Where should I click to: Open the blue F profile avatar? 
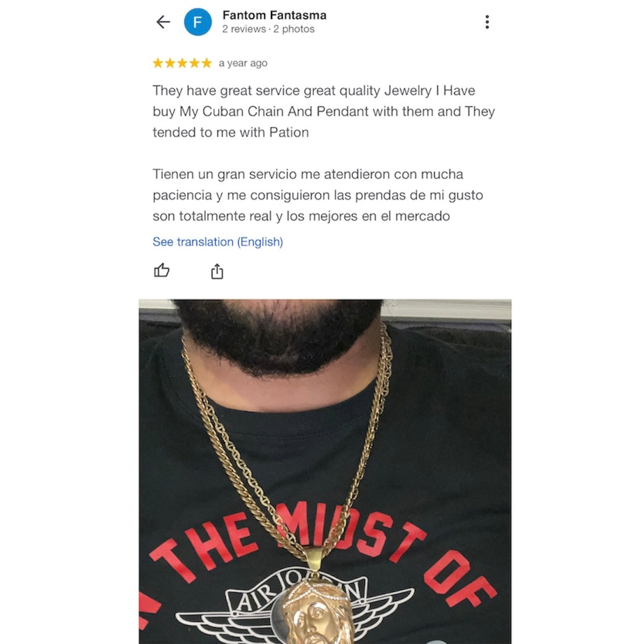(198, 22)
